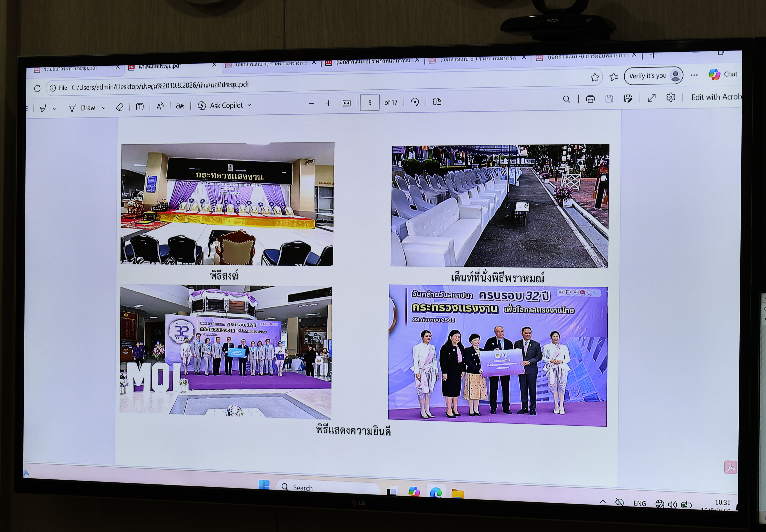
Task: Switch the ENG input language
Action: pyautogui.click(x=640, y=503)
